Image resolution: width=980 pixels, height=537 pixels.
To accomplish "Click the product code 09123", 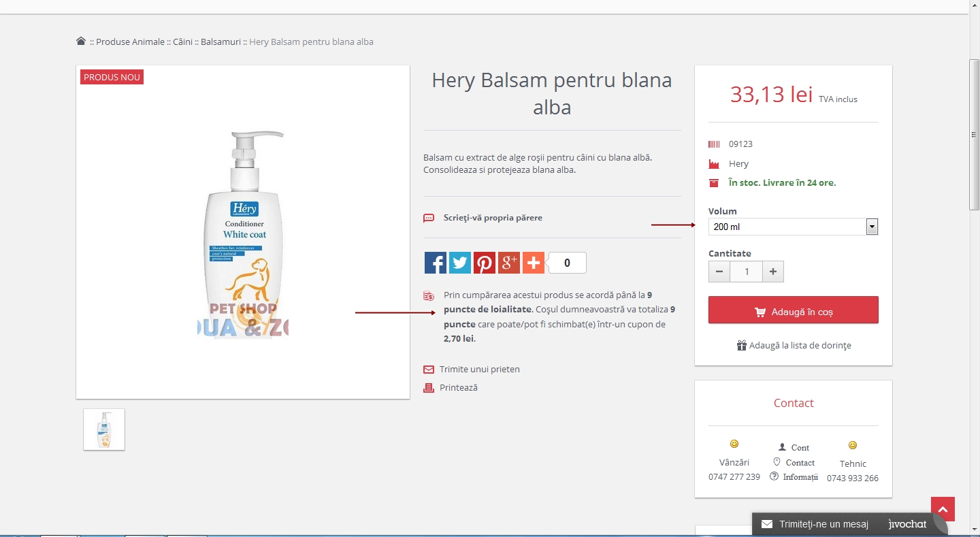I will click(x=740, y=144).
